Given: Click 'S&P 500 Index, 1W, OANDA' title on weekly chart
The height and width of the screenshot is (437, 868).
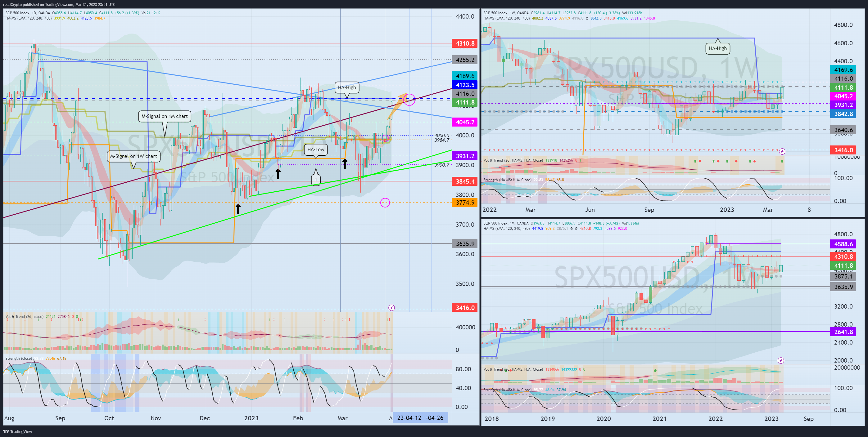Looking at the screenshot, I should [x=506, y=13].
